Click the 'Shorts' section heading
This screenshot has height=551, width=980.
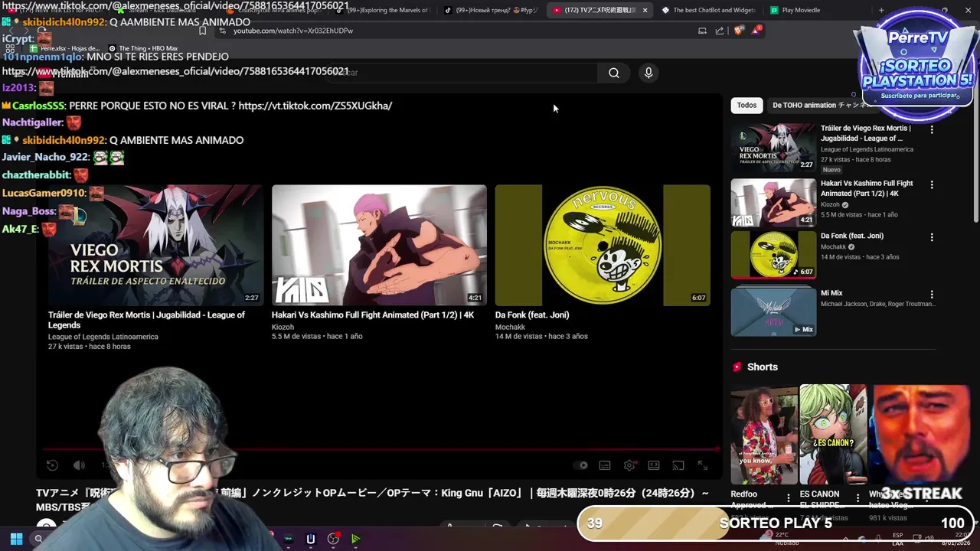pos(763,367)
